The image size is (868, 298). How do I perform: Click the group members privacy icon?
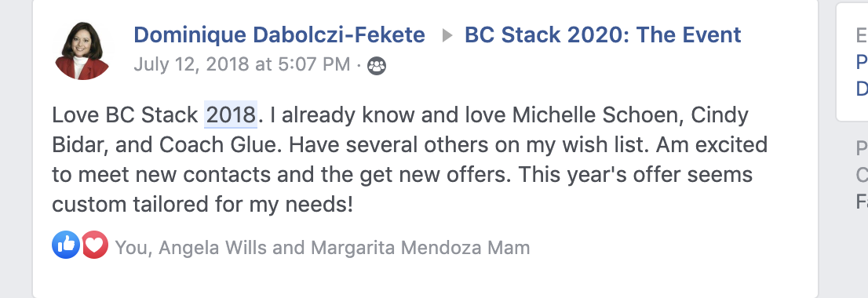point(377,66)
